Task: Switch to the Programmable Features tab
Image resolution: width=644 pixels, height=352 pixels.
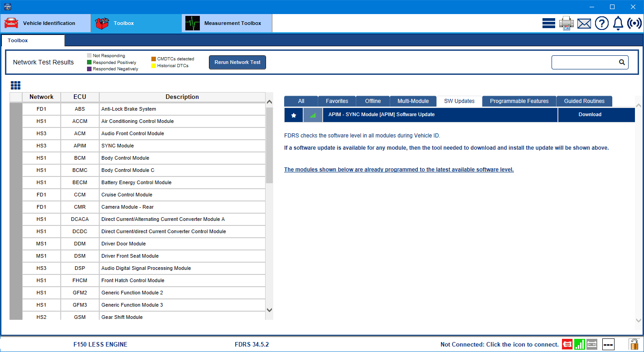Action: (519, 101)
